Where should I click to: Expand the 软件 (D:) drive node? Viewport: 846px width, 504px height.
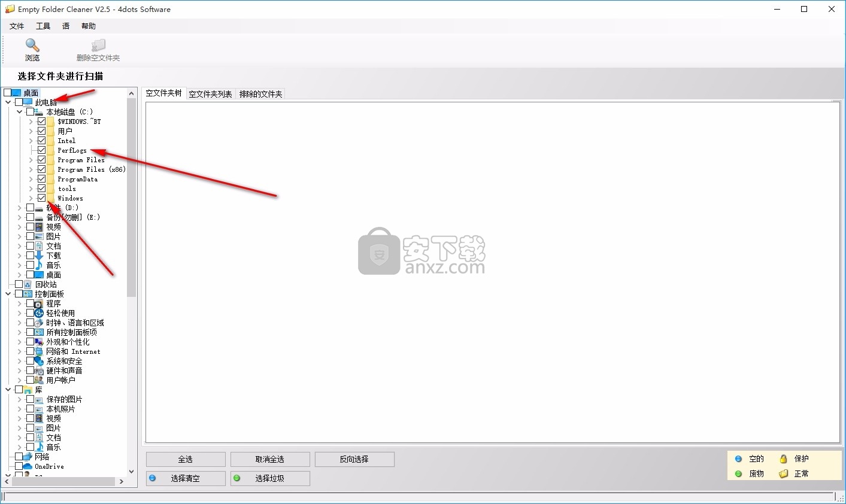point(20,208)
